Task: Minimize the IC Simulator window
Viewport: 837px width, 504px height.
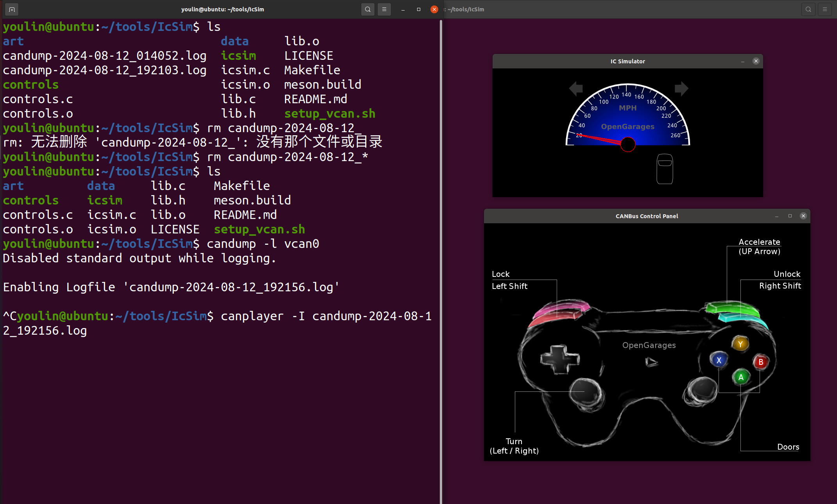Action: [x=743, y=61]
